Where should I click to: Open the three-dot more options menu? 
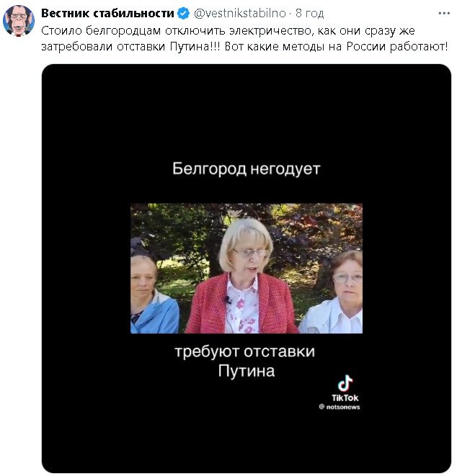click(444, 14)
